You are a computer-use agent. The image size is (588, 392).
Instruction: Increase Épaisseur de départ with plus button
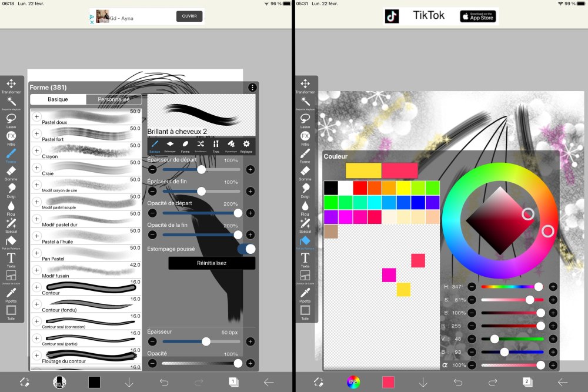tap(250, 170)
